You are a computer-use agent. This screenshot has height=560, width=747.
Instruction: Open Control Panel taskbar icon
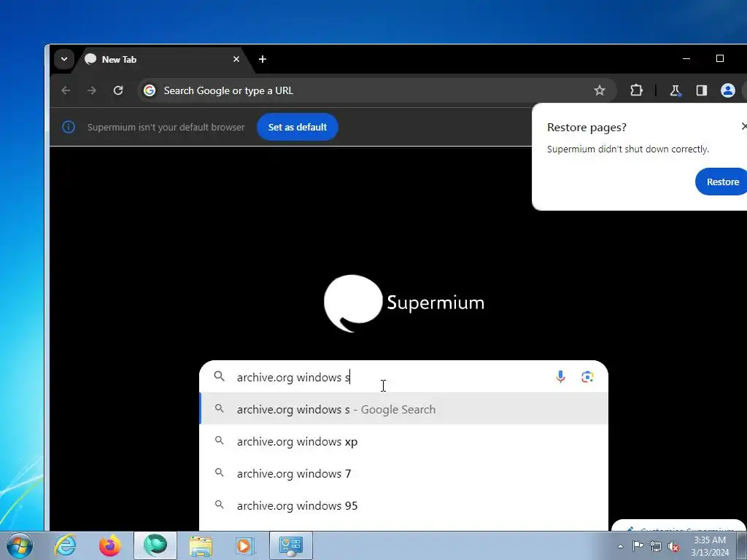(291, 545)
